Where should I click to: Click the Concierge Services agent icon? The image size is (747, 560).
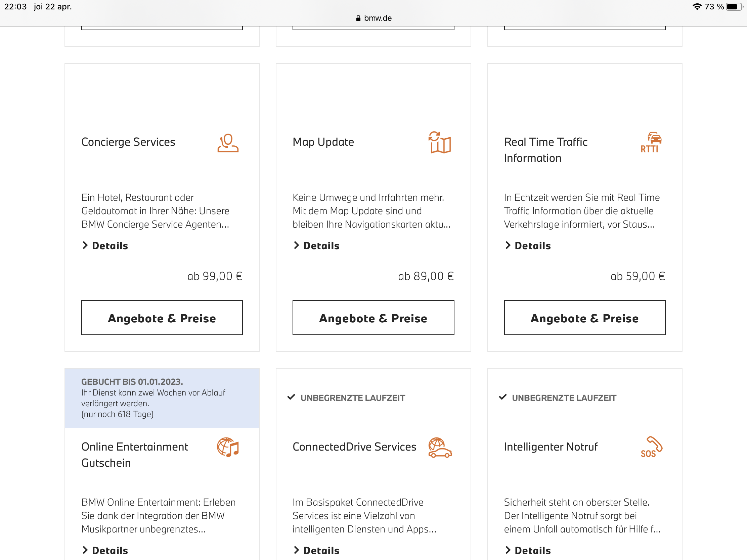pyautogui.click(x=228, y=143)
